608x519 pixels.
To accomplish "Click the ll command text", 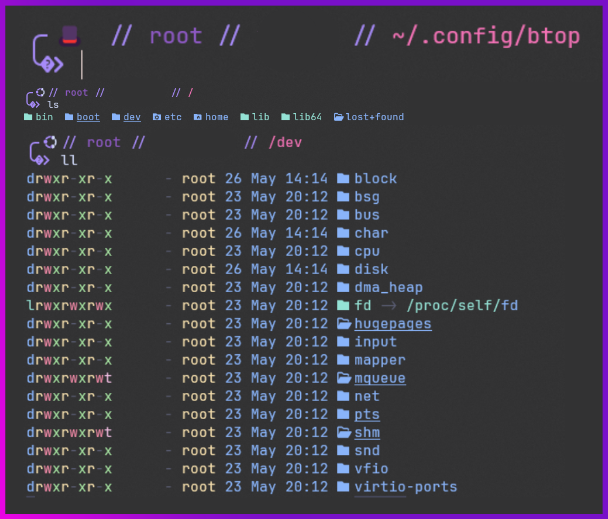I will pyautogui.click(x=69, y=160).
